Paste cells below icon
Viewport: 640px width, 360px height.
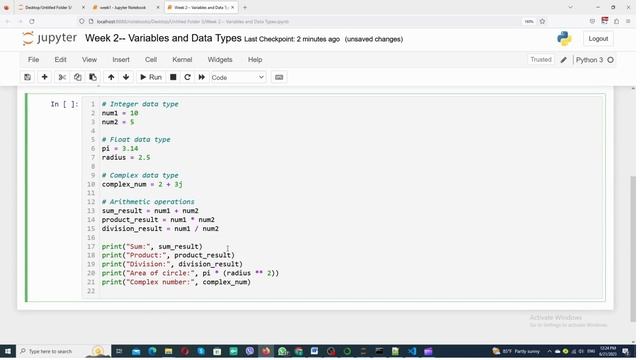click(x=93, y=77)
